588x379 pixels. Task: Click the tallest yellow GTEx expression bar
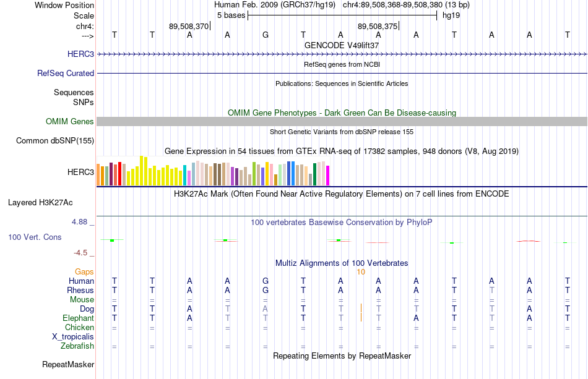tap(141, 171)
